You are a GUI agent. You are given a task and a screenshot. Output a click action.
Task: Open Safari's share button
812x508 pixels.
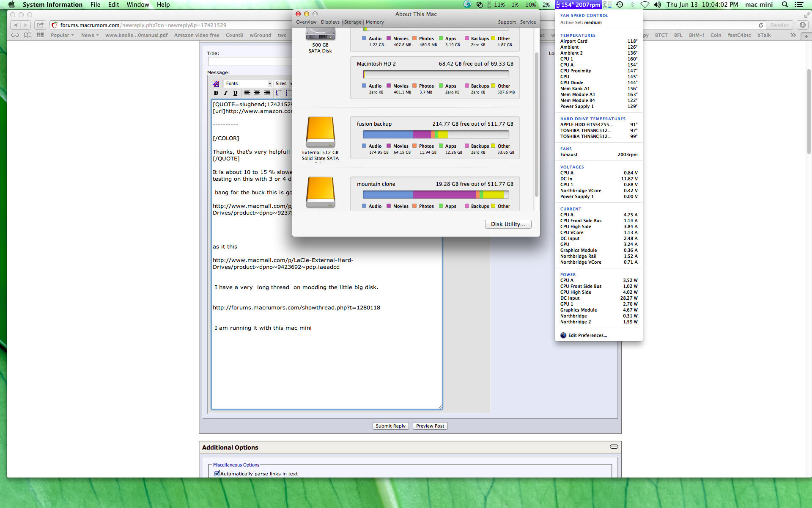coord(40,25)
